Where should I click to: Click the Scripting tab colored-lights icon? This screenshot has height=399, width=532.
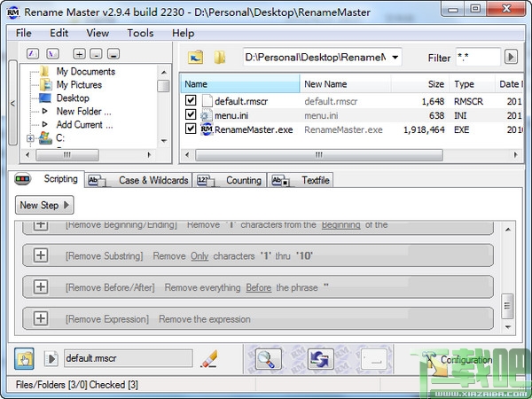(23, 179)
